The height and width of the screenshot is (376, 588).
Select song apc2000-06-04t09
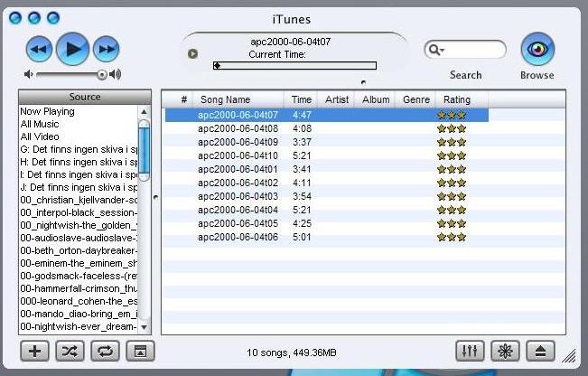[x=327, y=142]
